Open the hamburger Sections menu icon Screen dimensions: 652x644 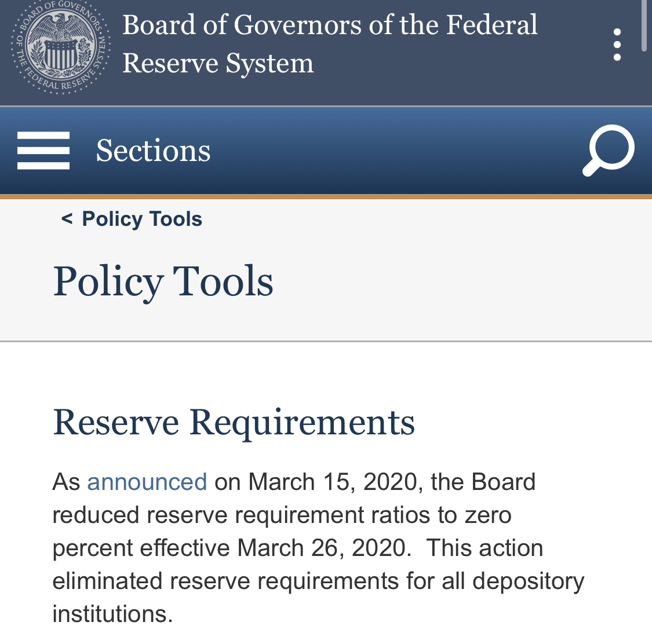click(x=43, y=151)
